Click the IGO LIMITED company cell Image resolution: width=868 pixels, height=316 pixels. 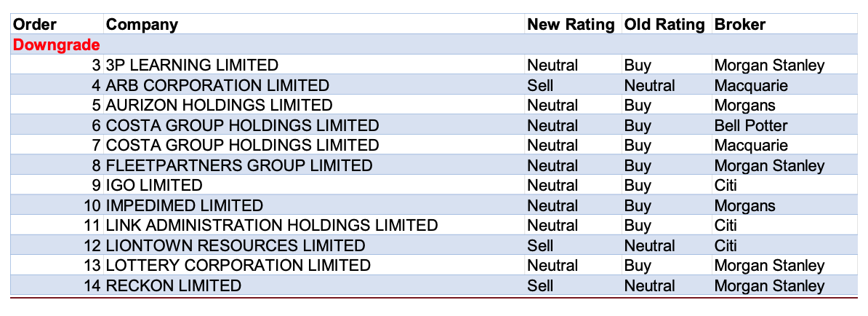click(154, 186)
